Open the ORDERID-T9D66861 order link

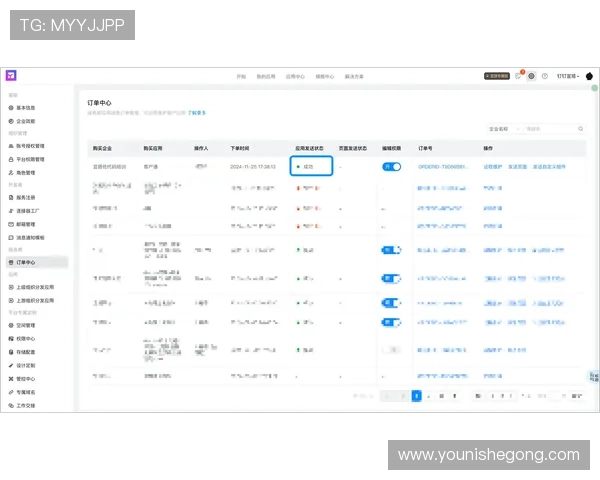click(x=443, y=167)
